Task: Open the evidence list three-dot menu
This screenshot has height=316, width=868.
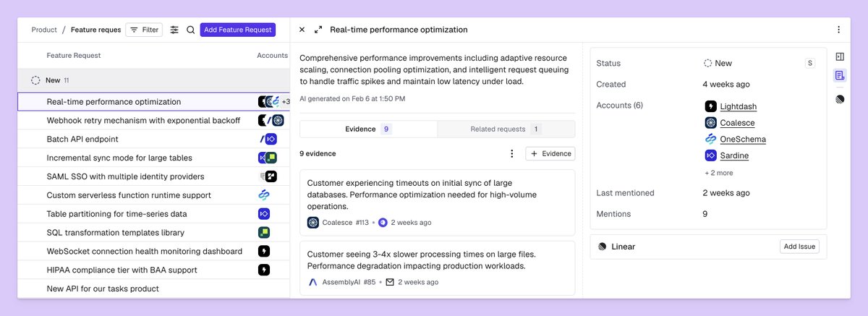Action: (512, 153)
